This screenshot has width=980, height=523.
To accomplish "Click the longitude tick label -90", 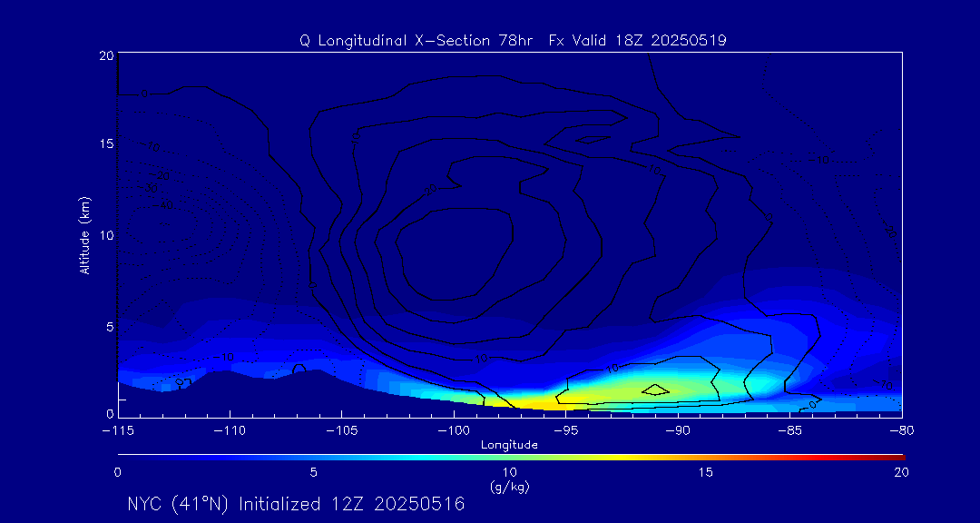I will 678,431.
